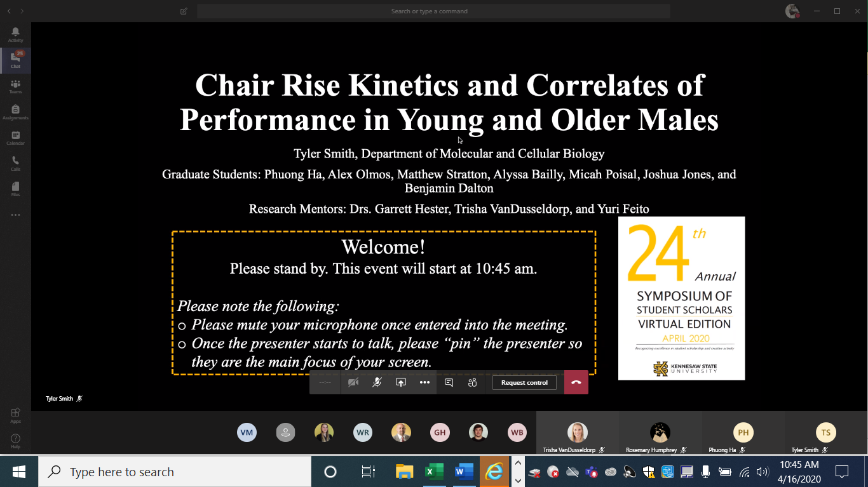Open the Calls tab in the sidebar
The height and width of the screenshot is (487, 868).
(x=15, y=164)
